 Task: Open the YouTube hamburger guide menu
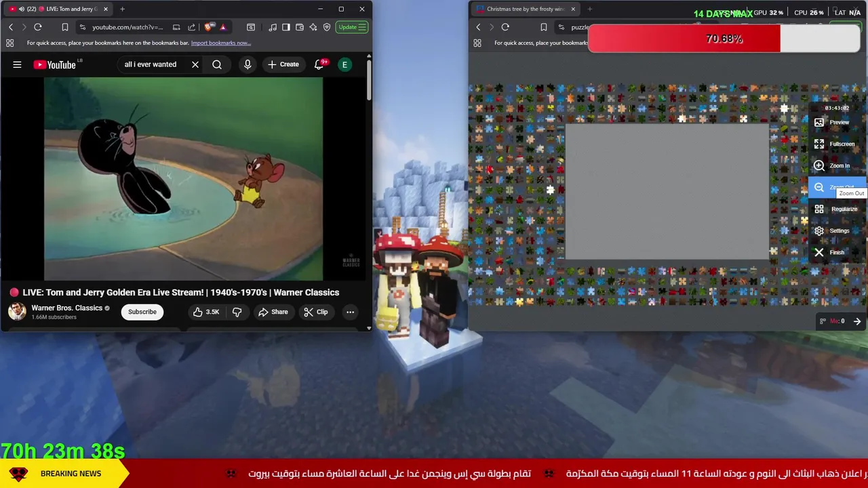pyautogui.click(x=17, y=64)
